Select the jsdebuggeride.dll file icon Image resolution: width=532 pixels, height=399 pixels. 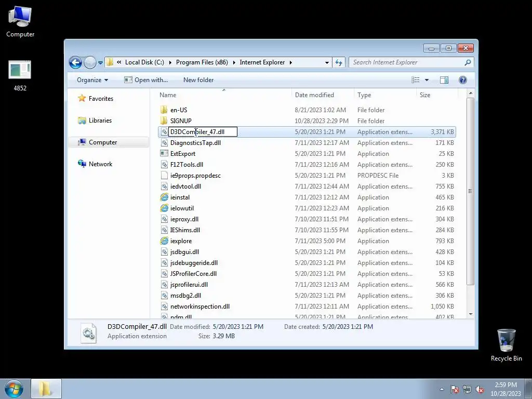coord(164,262)
